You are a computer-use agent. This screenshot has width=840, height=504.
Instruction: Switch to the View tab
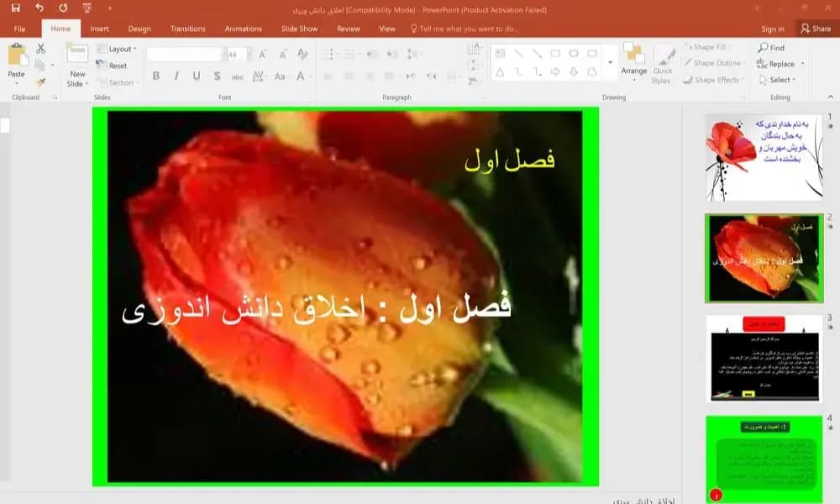[387, 29]
